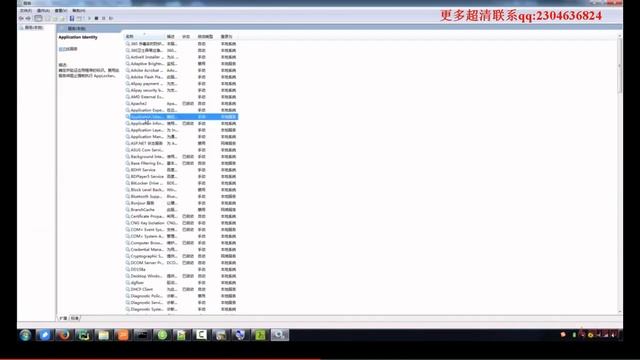The width and height of the screenshot is (640, 360).
Task: Sort services by the 名称 column header
Action: click(144, 36)
